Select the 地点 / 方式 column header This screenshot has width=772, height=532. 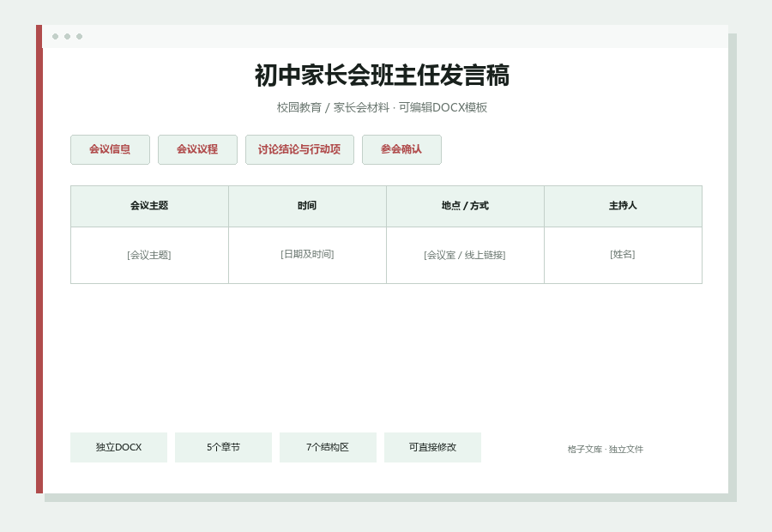(465, 206)
